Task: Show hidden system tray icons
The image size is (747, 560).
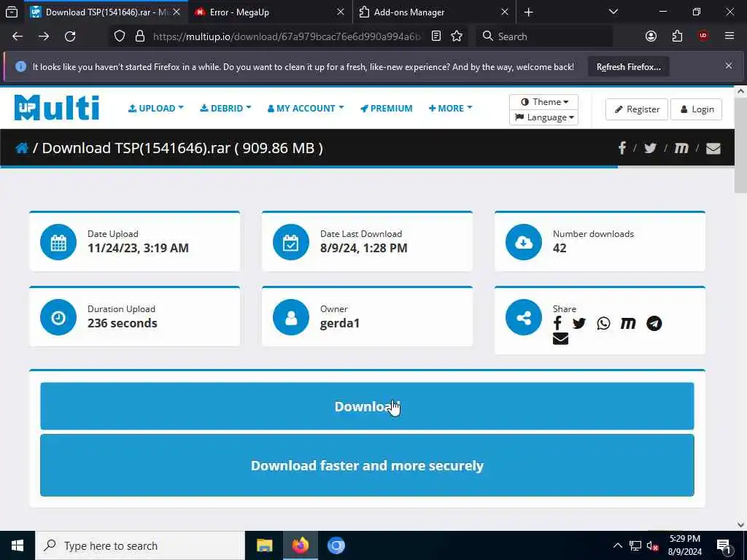Action: click(617, 545)
